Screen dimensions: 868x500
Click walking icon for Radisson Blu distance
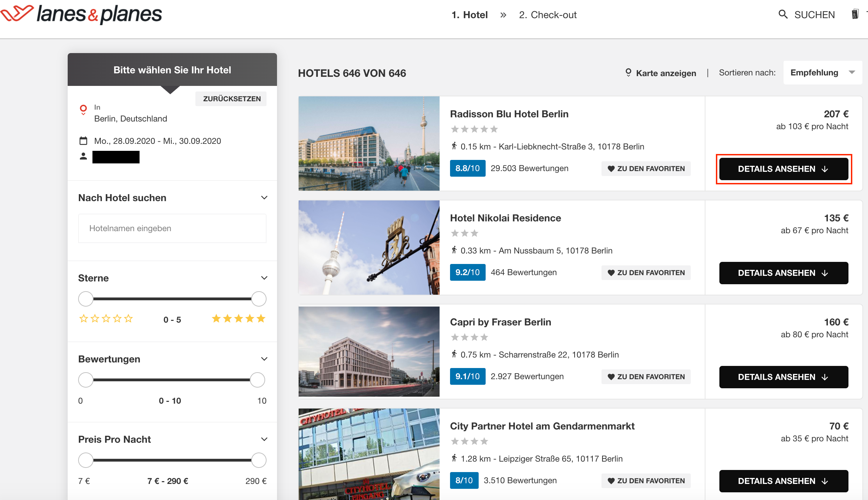454,146
